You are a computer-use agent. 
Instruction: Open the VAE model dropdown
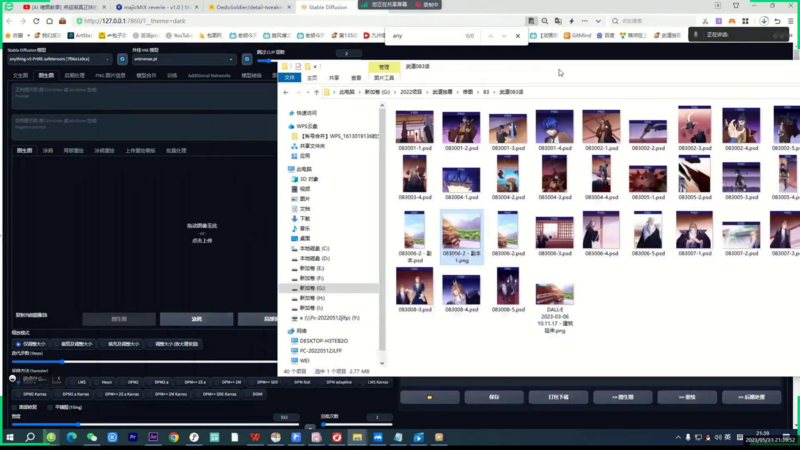click(x=183, y=59)
